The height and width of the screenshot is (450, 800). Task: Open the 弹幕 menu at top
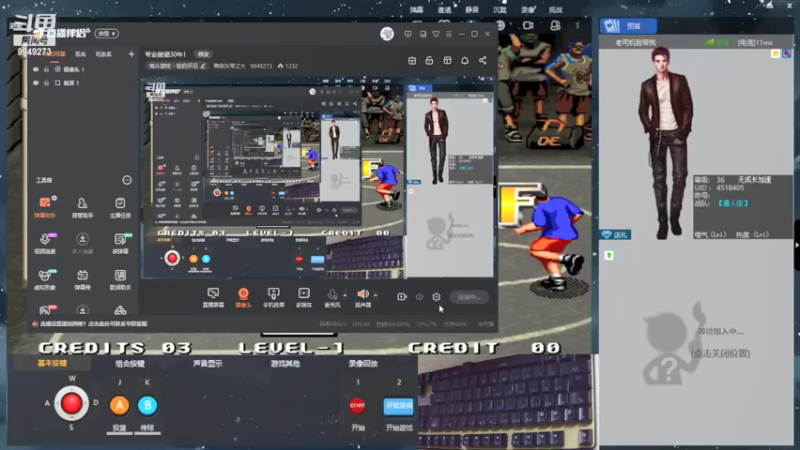[x=416, y=10]
